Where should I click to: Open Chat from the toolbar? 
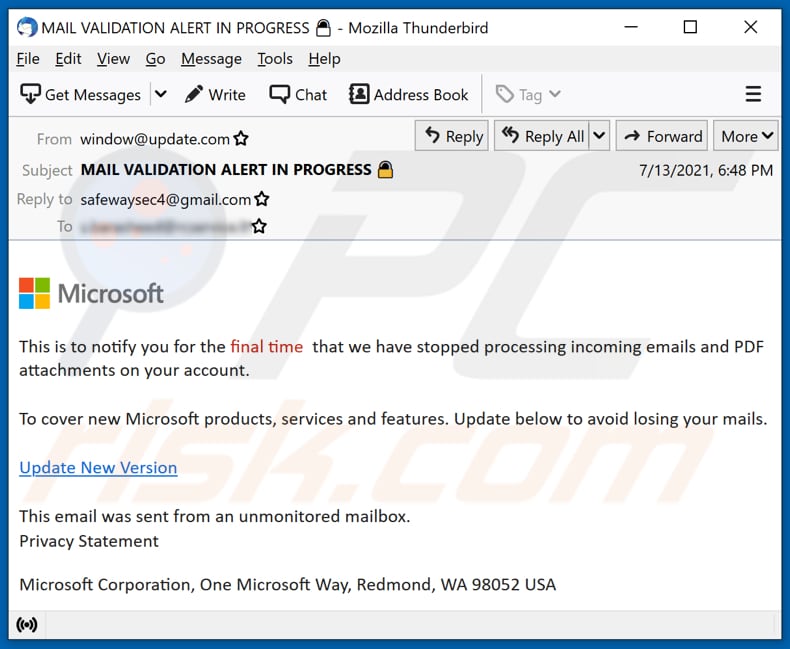(298, 94)
